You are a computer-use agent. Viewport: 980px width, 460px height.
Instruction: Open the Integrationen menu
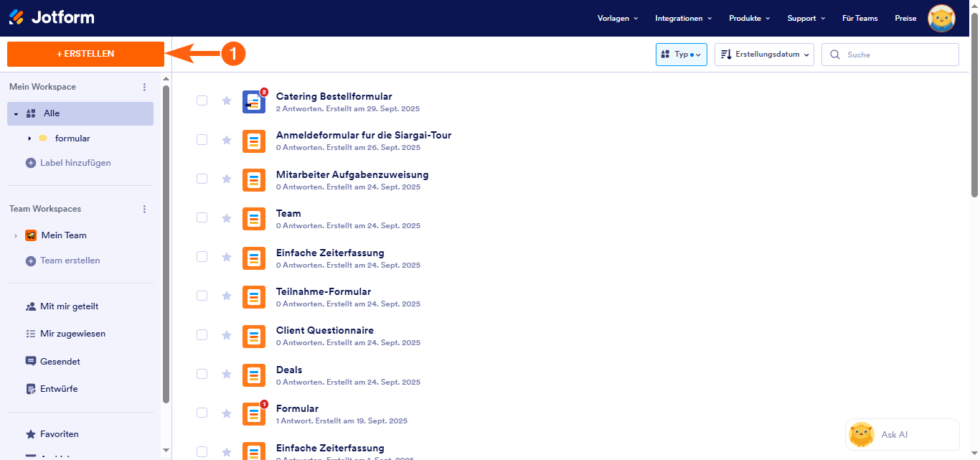pyautogui.click(x=683, y=19)
